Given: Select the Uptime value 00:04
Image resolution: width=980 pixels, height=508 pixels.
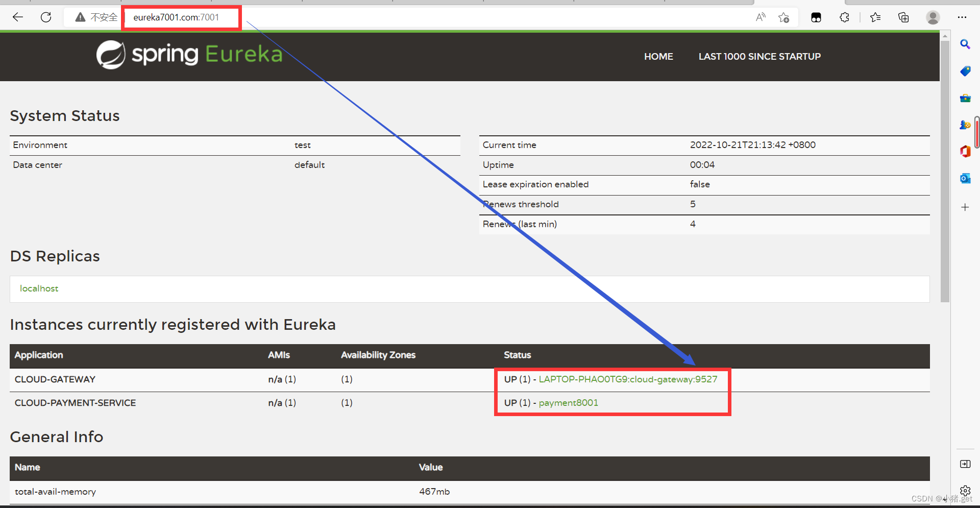Looking at the screenshot, I should (x=702, y=165).
